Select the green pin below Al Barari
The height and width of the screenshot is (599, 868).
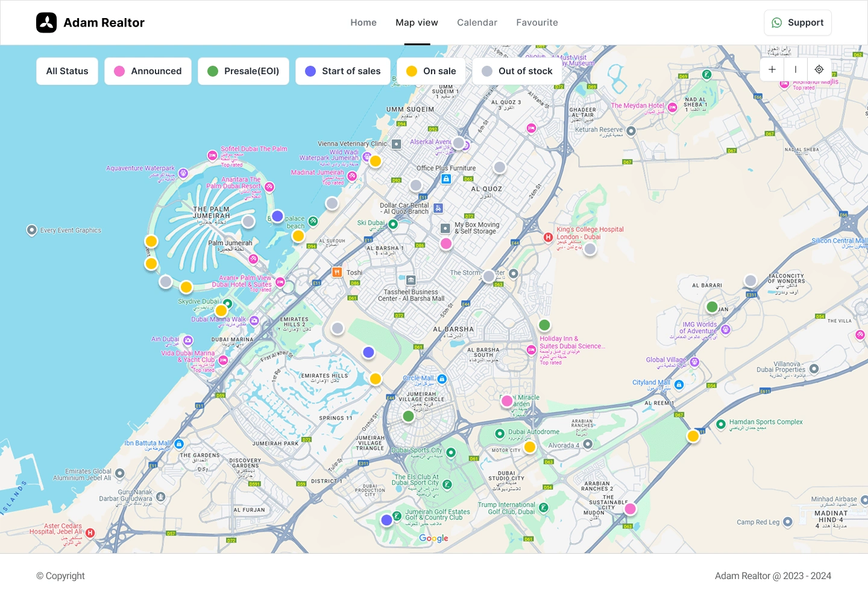click(712, 307)
